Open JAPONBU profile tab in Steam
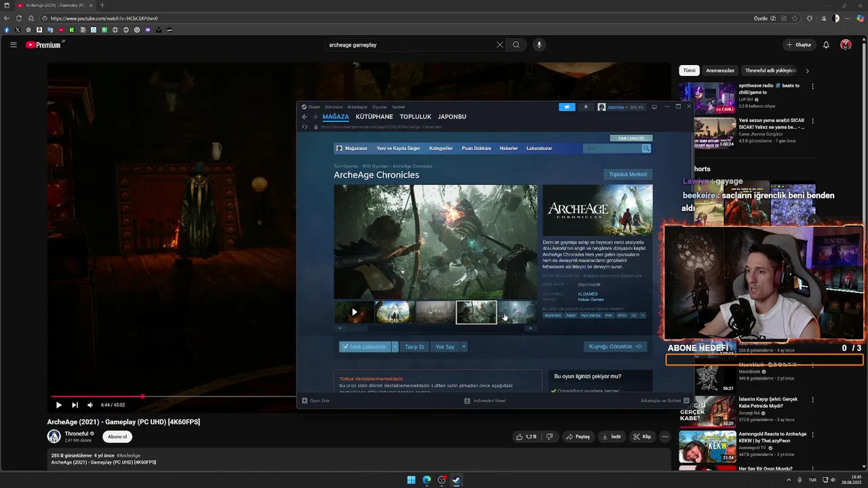 click(452, 117)
